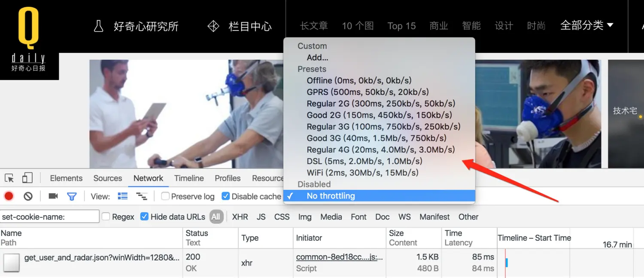Toggle the blue filter funnel icon
The height and width of the screenshot is (278, 644).
coord(72,196)
